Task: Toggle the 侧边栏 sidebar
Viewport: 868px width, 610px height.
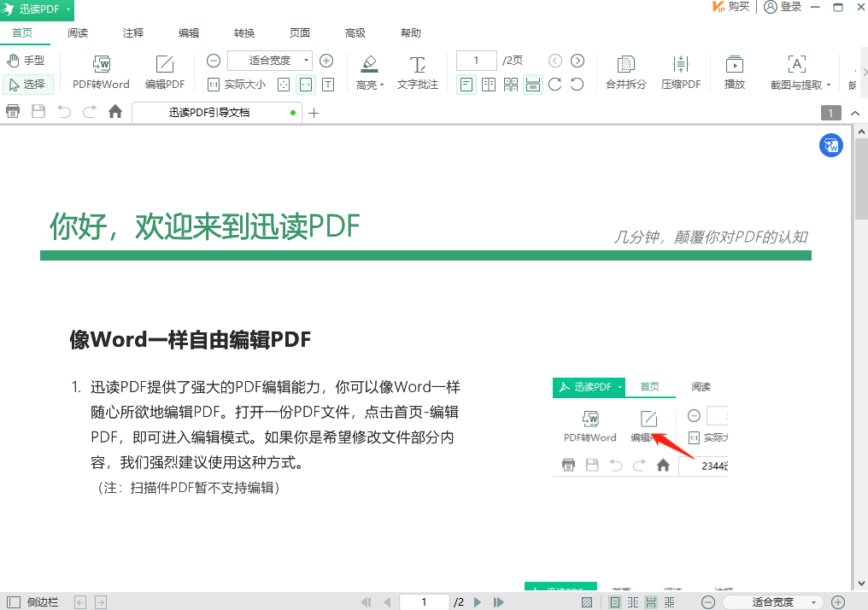Action: pyautogui.click(x=32, y=601)
